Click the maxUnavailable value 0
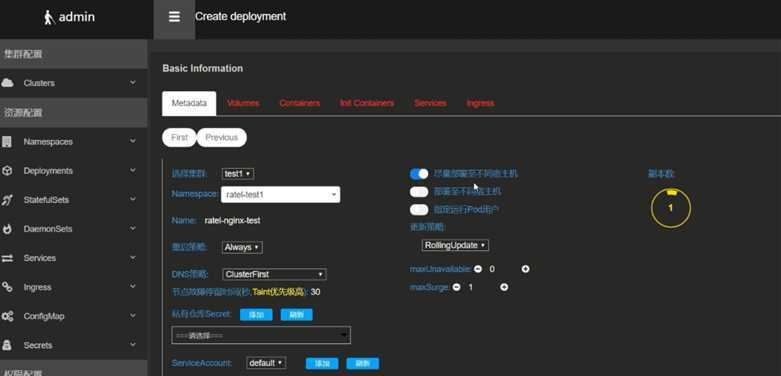The width and height of the screenshot is (781, 376). [x=492, y=269]
